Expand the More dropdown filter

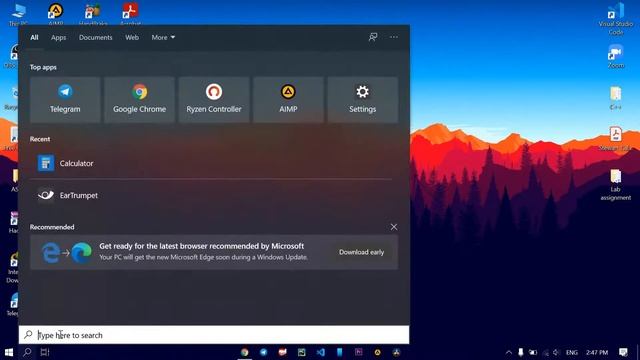163,37
